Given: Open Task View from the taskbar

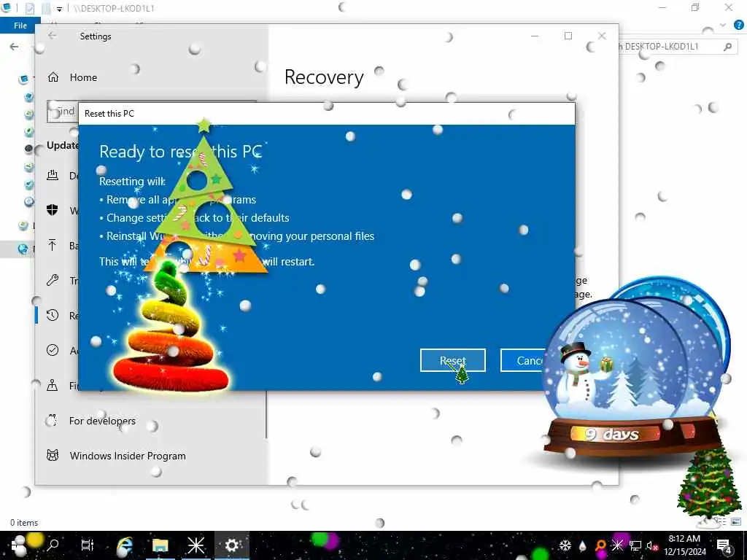Looking at the screenshot, I should (88, 545).
